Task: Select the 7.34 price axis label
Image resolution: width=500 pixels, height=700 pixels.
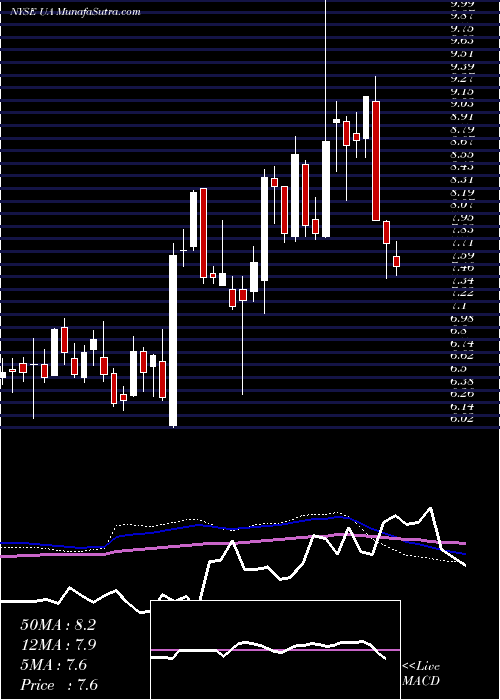Action: pos(462,282)
